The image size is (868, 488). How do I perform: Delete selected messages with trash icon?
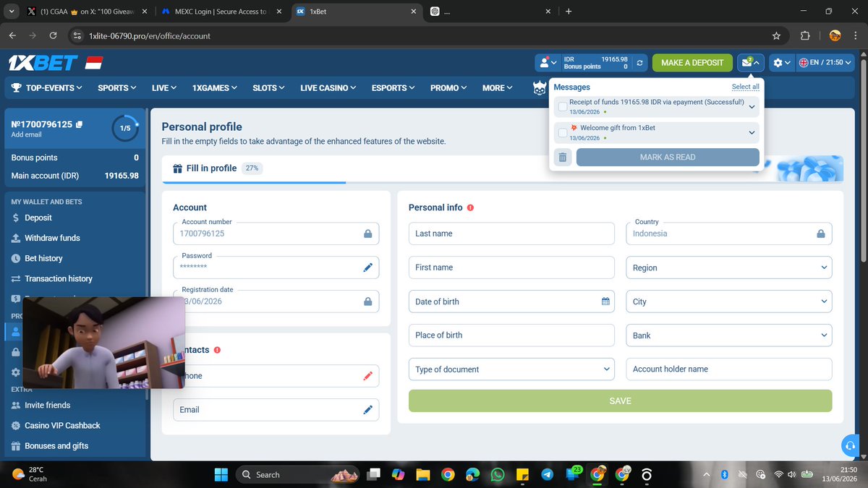[x=563, y=157]
